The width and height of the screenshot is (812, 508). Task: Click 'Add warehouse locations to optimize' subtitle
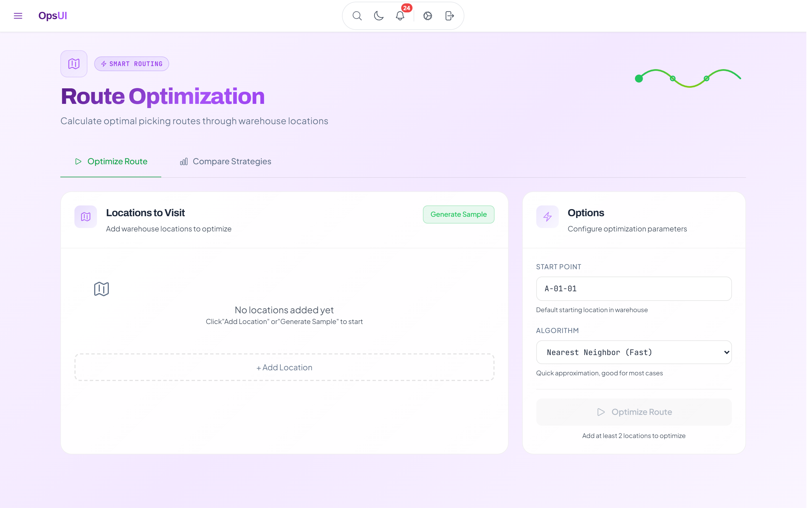(169, 229)
